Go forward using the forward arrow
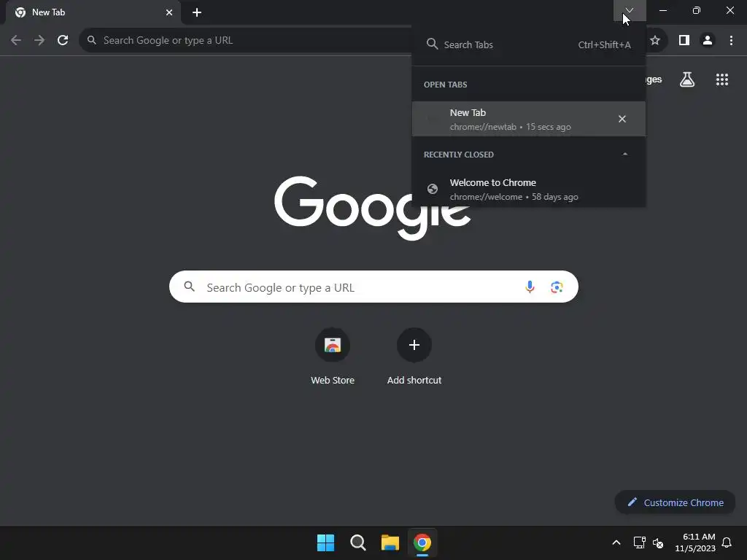The width and height of the screenshot is (747, 560). (x=39, y=41)
